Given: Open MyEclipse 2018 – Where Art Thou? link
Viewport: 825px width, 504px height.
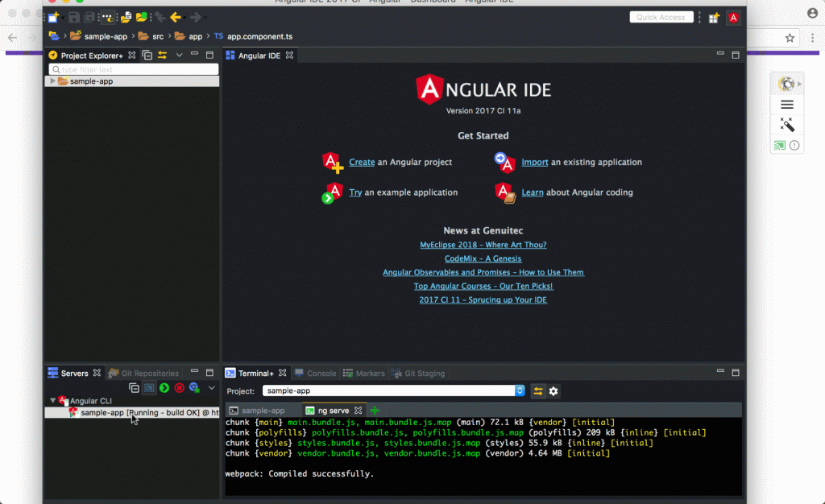Looking at the screenshot, I should point(483,245).
